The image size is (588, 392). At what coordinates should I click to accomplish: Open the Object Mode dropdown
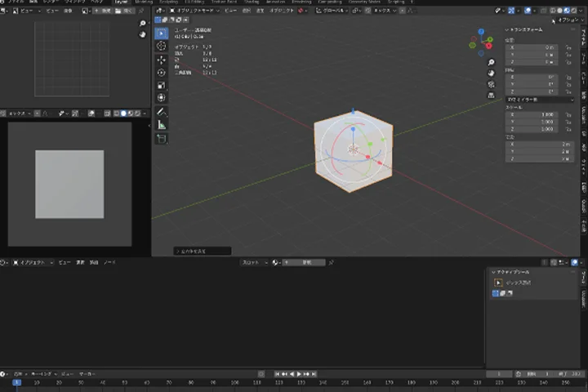pos(194,11)
